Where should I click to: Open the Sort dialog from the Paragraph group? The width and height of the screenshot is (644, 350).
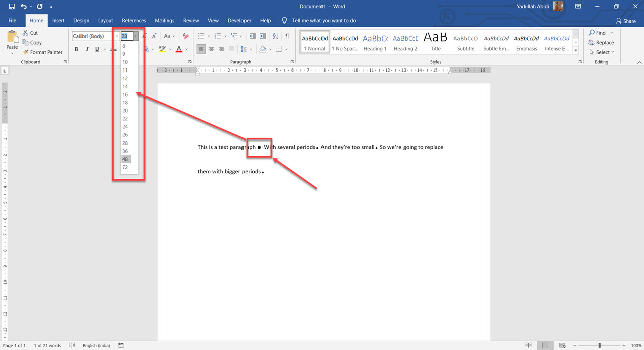point(275,36)
